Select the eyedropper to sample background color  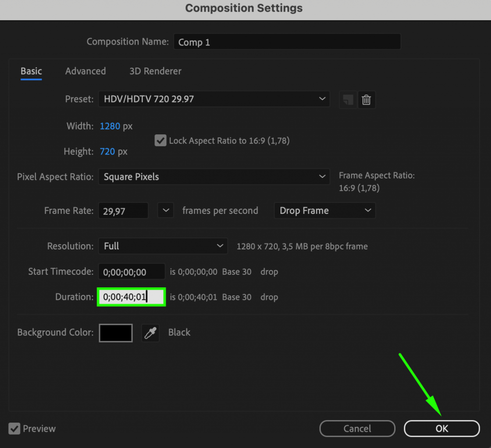(x=150, y=332)
